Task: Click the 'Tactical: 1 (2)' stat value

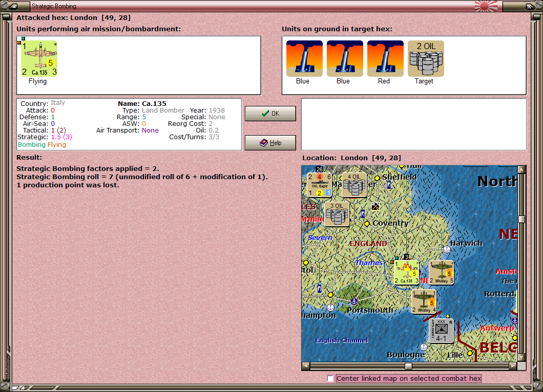Action: [x=58, y=130]
